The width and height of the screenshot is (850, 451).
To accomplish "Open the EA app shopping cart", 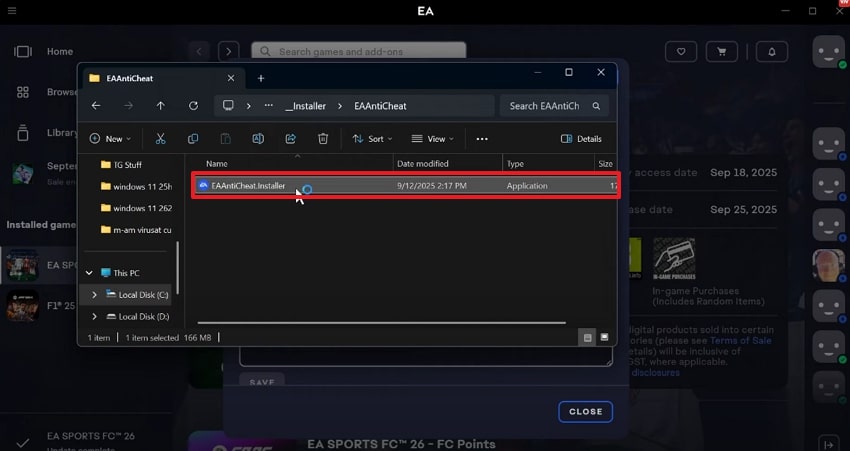I will pyautogui.click(x=722, y=52).
